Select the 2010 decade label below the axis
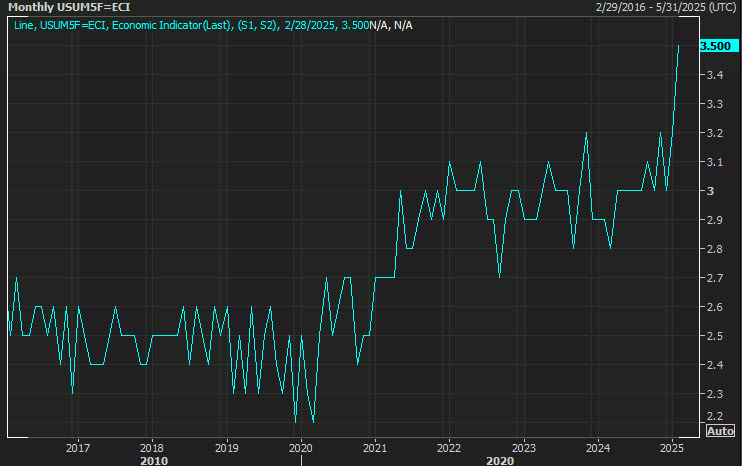Screen dimensions: 742x466 tap(154, 460)
